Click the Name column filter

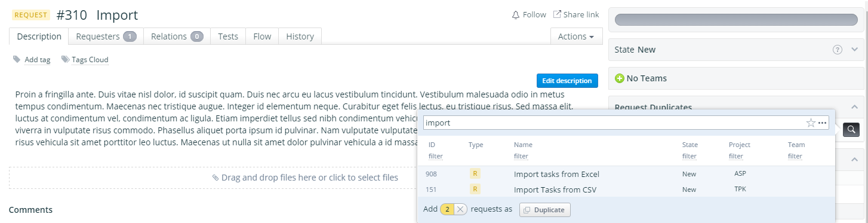[x=521, y=156]
